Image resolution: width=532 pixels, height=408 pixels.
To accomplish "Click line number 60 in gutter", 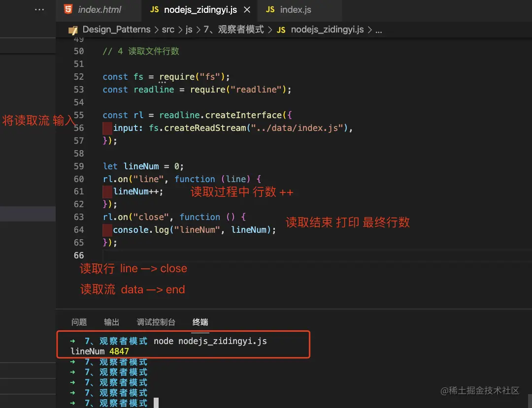I will [x=79, y=179].
